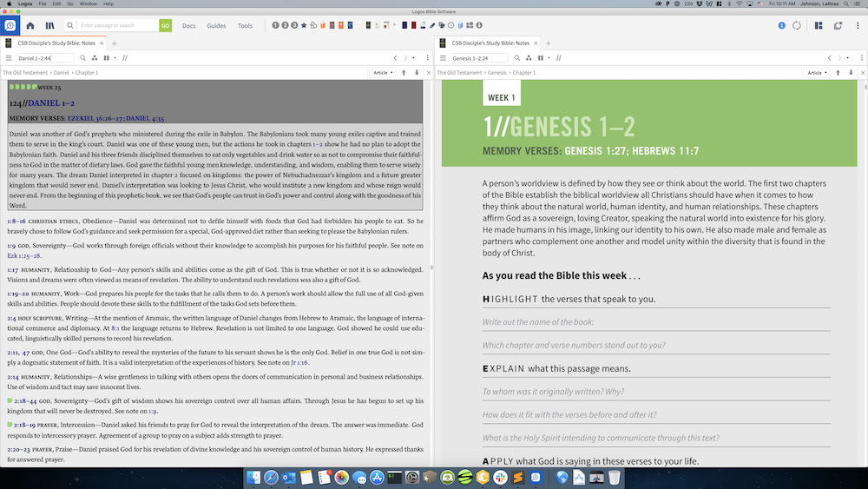Toggle columns view in right panel
Image resolution: width=868 pixels, height=489 pixels.
pyautogui.click(x=540, y=58)
